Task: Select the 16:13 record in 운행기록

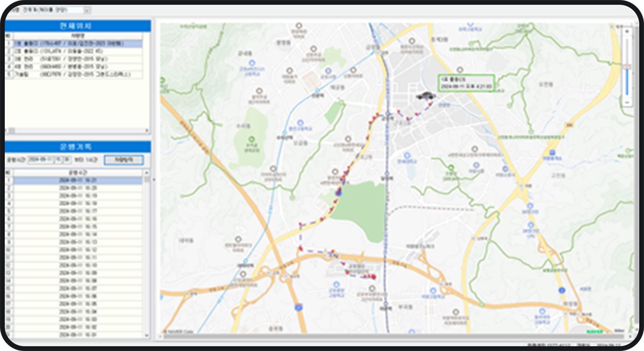Action: click(78, 243)
